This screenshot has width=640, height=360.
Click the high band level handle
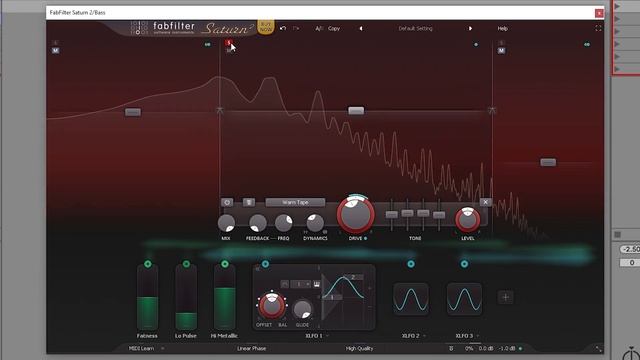click(x=548, y=162)
